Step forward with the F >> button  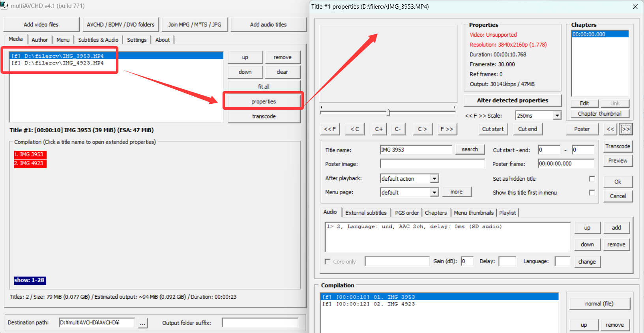coord(447,129)
